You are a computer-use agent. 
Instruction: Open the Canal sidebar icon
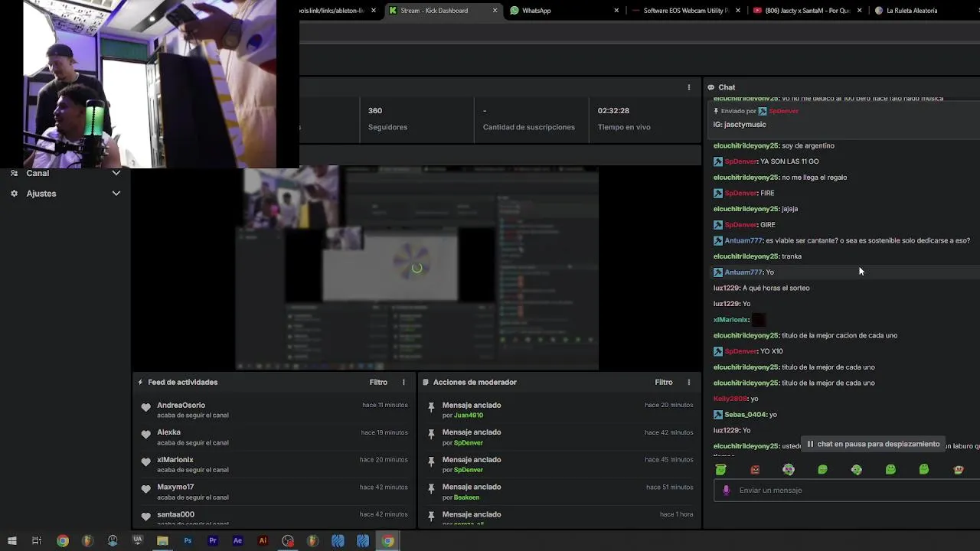[x=14, y=173]
